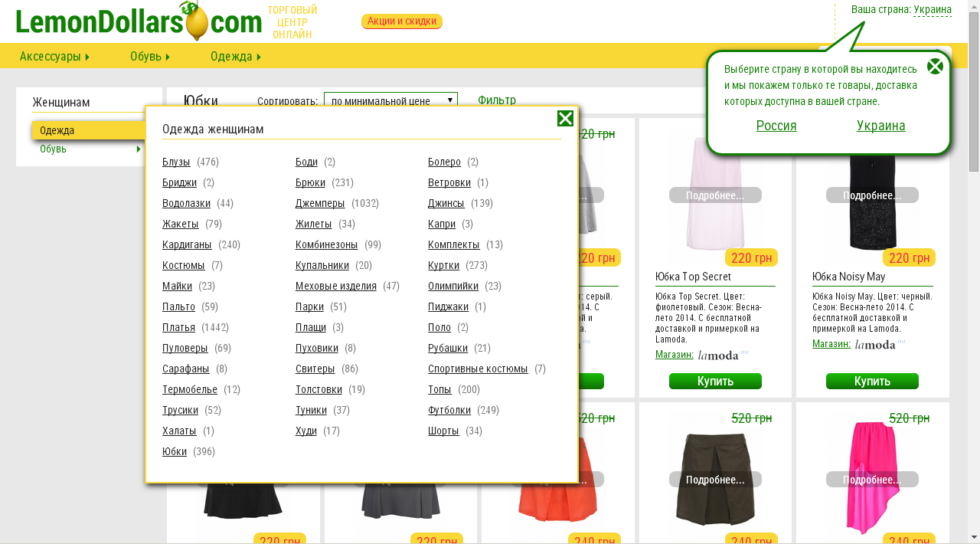Open the Шорты category
The image size is (980, 544).
(x=443, y=431)
